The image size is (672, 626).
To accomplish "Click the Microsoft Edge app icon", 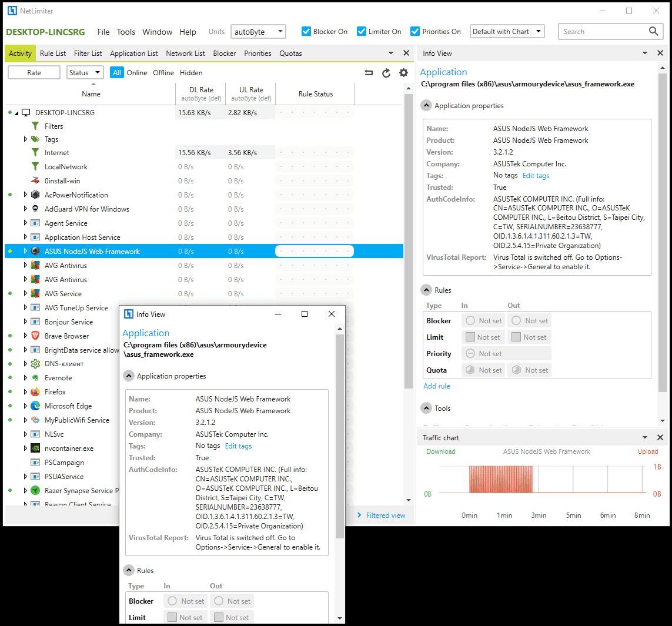I will (x=36, y=406).
